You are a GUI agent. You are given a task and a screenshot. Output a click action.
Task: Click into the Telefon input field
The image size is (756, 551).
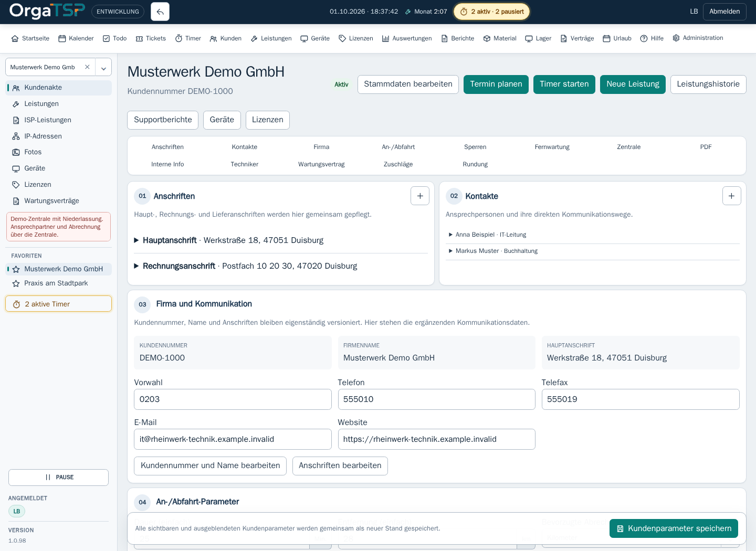pyautogui.click(x=436, y=399)
